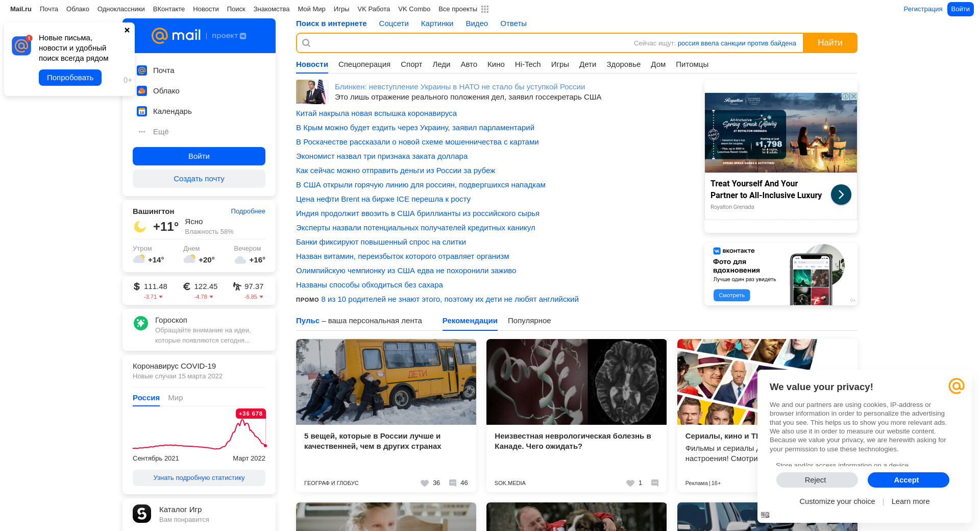The width and height of the screenshot is (980, 531).
Task: Click the comments icon showing 46
Action: (453, 483)
